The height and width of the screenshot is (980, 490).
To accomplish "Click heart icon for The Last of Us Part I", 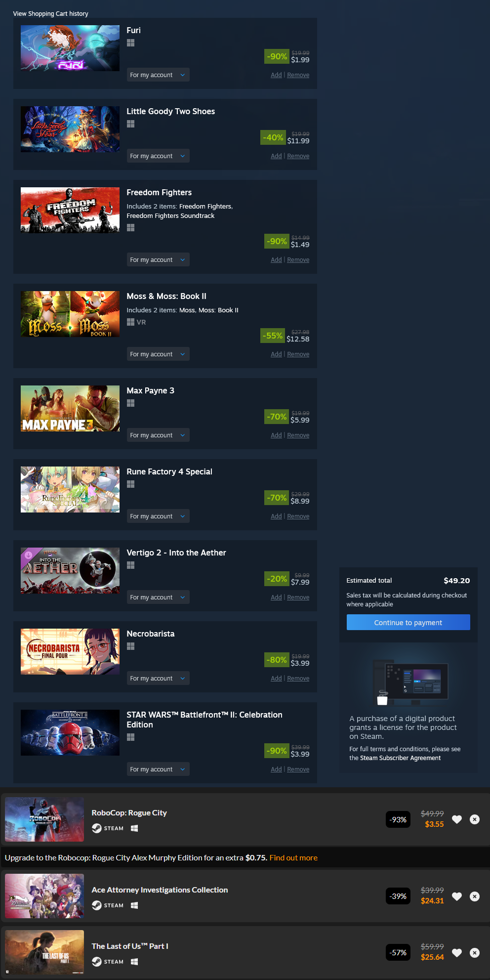I will coord(457,953).
